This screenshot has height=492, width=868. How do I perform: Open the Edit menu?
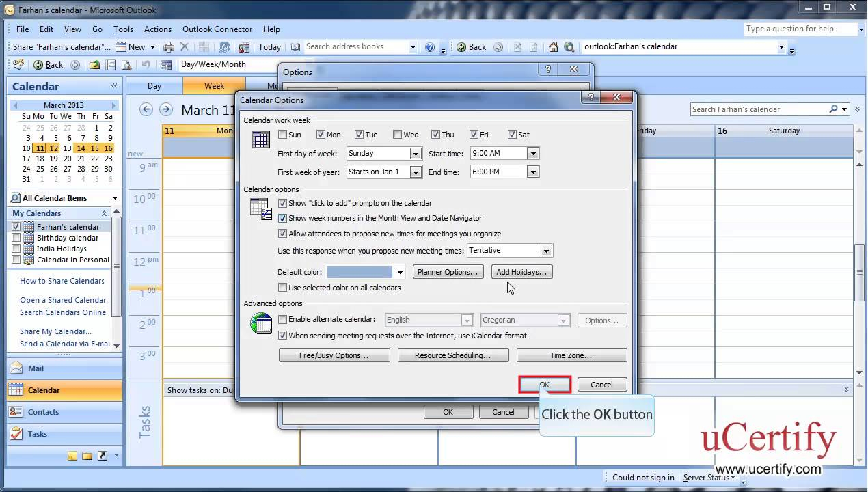(46, 29)
